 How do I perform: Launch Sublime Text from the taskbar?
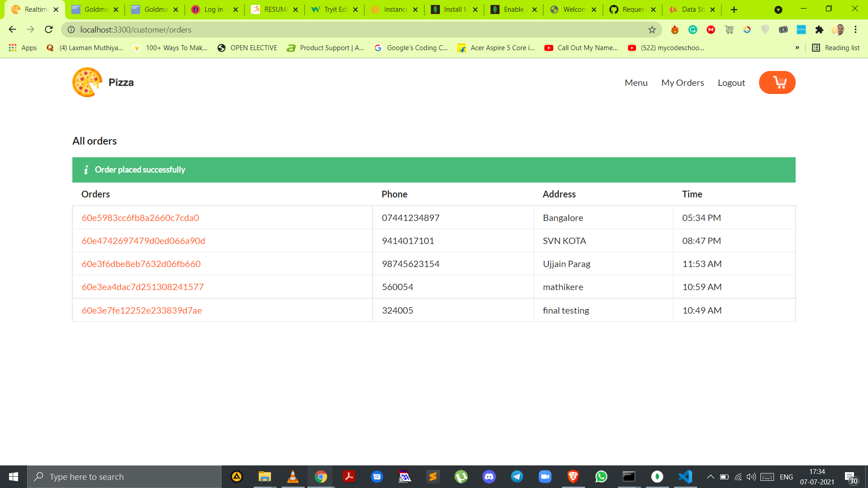tap(433, 476)
